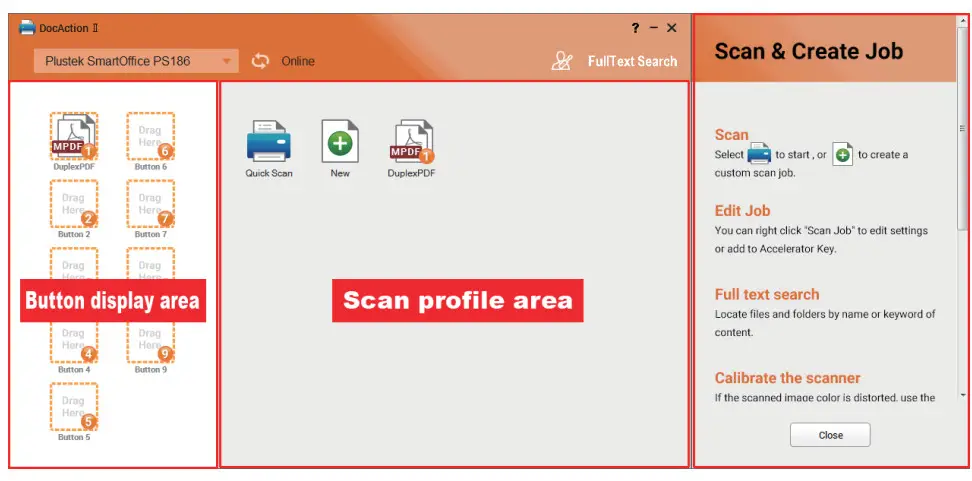Create a New scan job

[x=340, y=142]
